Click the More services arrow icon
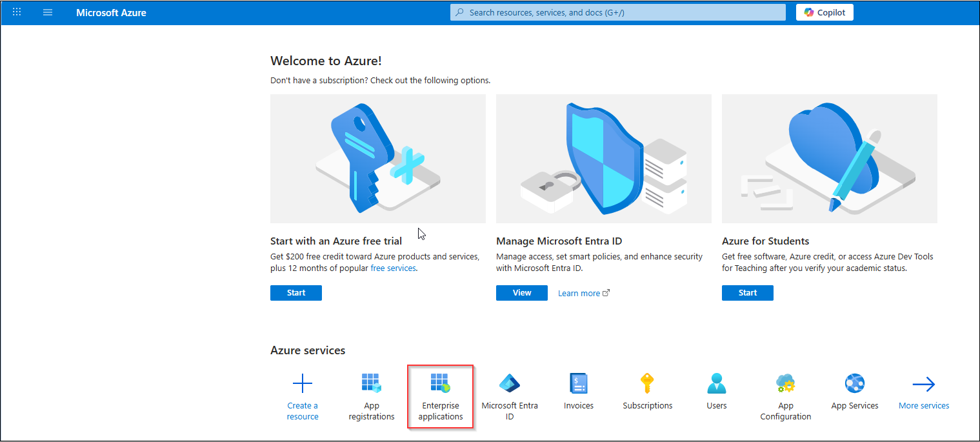Screen dimensions: 980x442 (924, 385)
